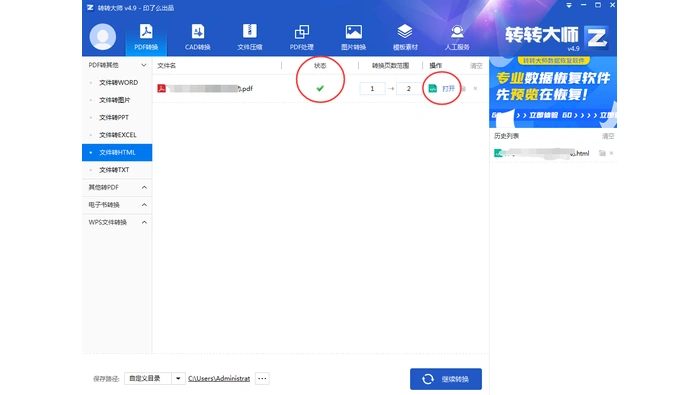
Task: Edit the start page field showing 1
Action: (372, 88)
